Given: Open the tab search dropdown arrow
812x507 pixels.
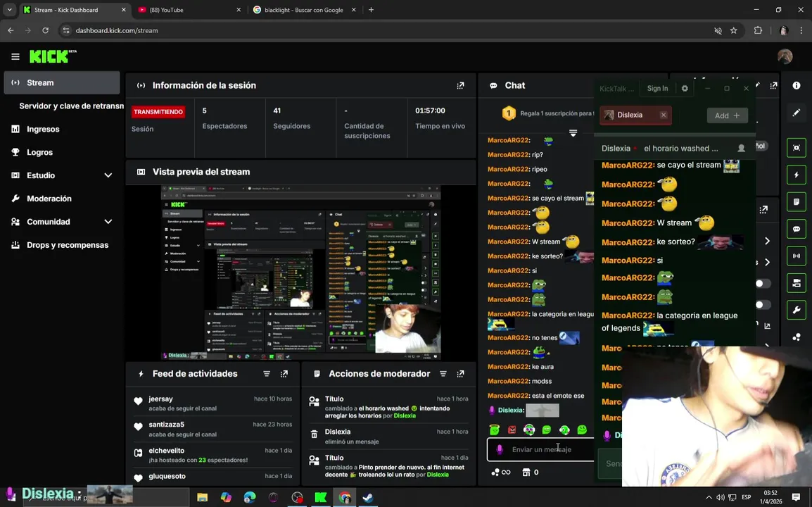Looking at the screenshot, I should (9, 10).
